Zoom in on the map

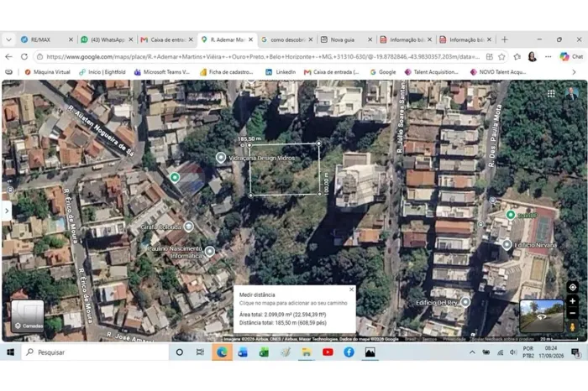[572, 301]
